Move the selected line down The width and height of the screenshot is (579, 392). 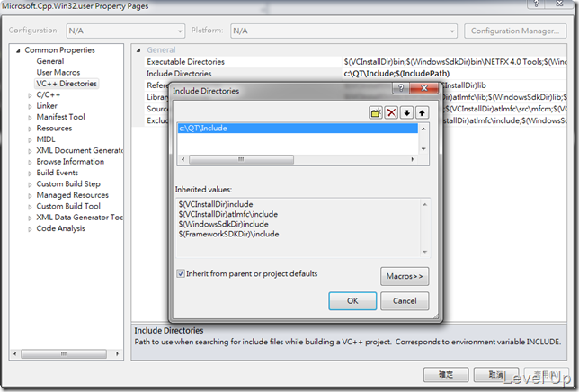point(407,112)
